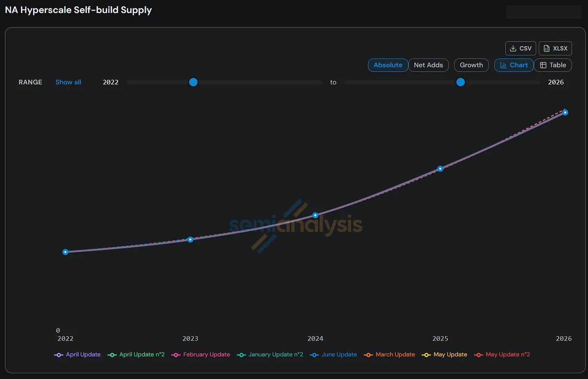Click the 2023 x-axis label
The height and width of the screenshot is (379, 588).
pos(190,339)
